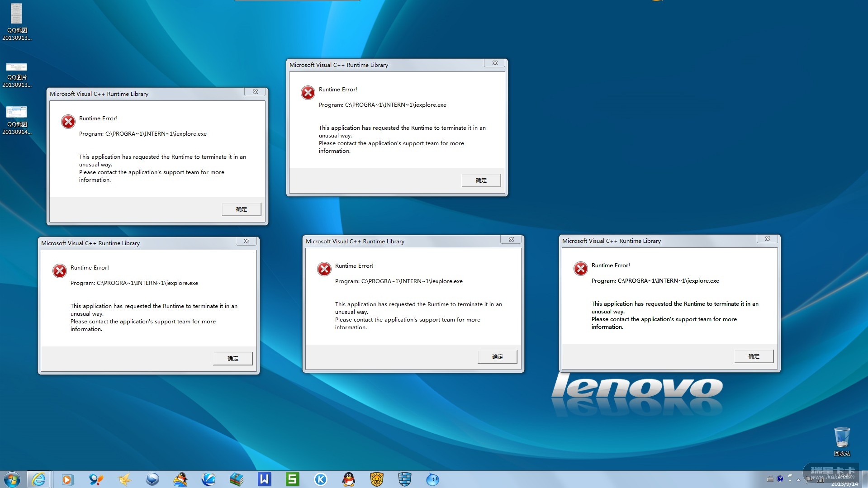Open language bar options small arrow

tap(790, 481)
